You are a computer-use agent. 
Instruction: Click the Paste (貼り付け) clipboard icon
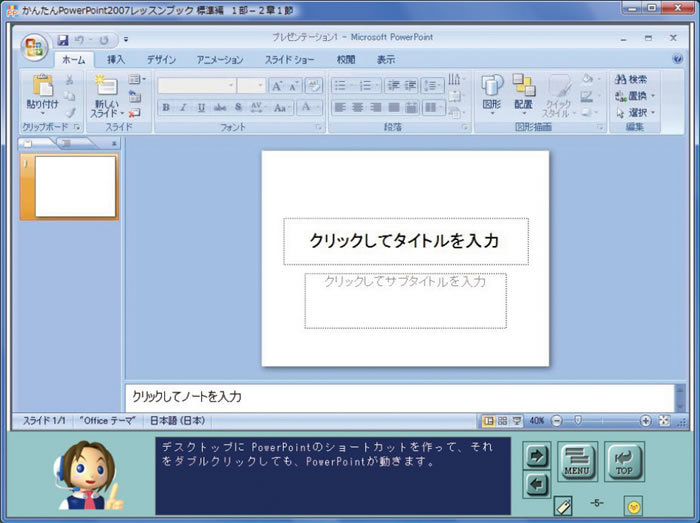click(x=42, y=85)
